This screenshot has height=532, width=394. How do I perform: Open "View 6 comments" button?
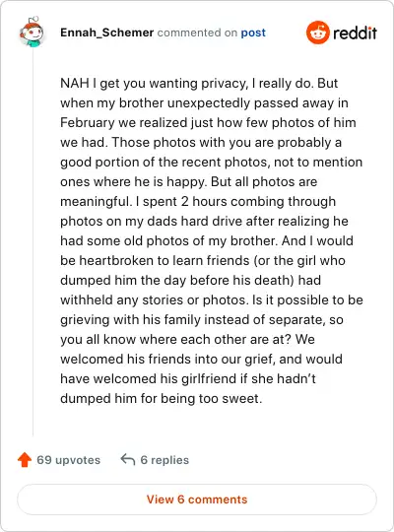coord(197,499)
